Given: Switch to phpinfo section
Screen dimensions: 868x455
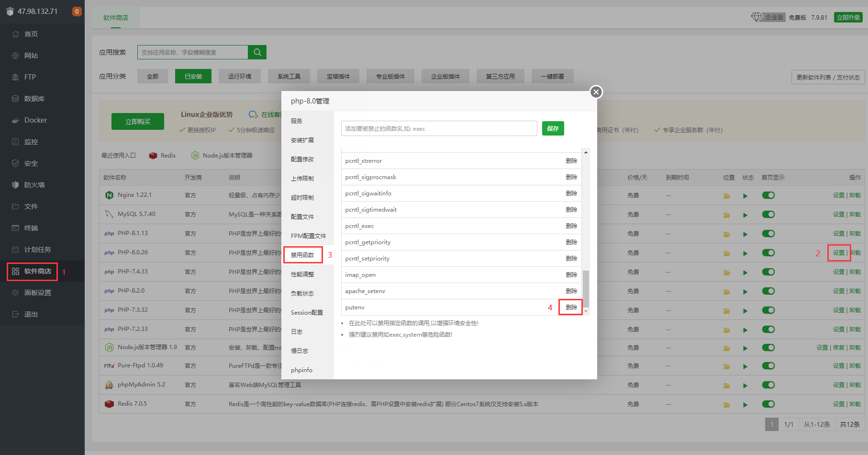Looking at the screenshot, I should point(301,370).
